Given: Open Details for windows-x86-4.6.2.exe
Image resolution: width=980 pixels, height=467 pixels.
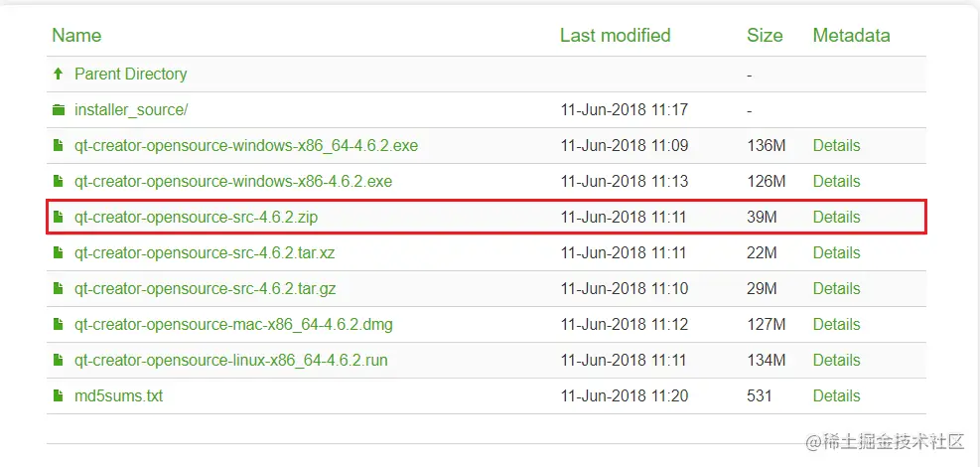Looking at the screenshot, I should click(836, 181).
